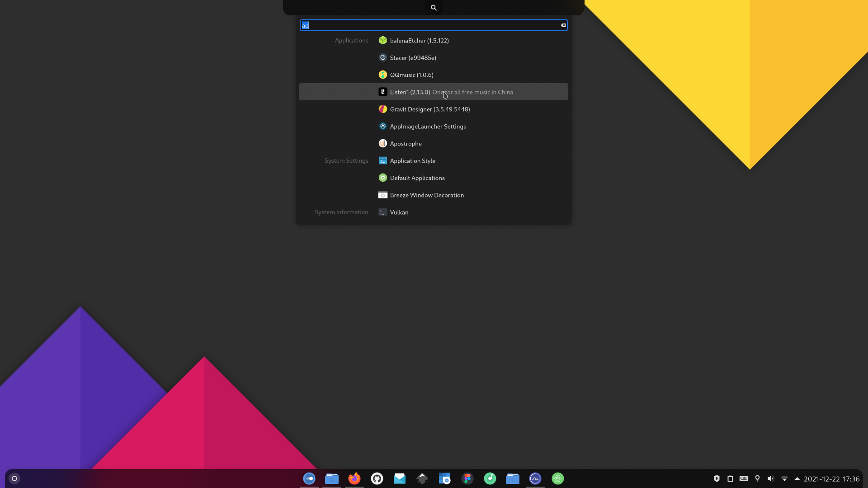Open Application Style system settings
The width and height of the screenshot is (868, 488).
click(x=434, y=161)
